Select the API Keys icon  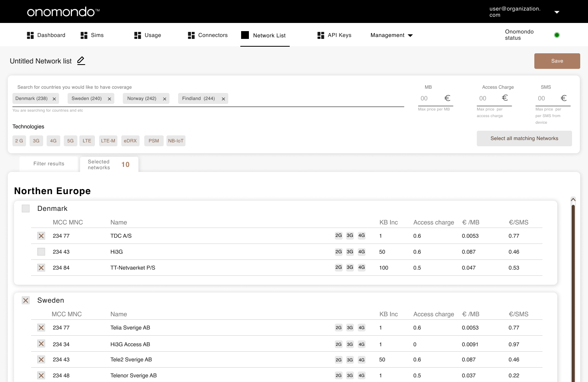click(x=321, y=35)
